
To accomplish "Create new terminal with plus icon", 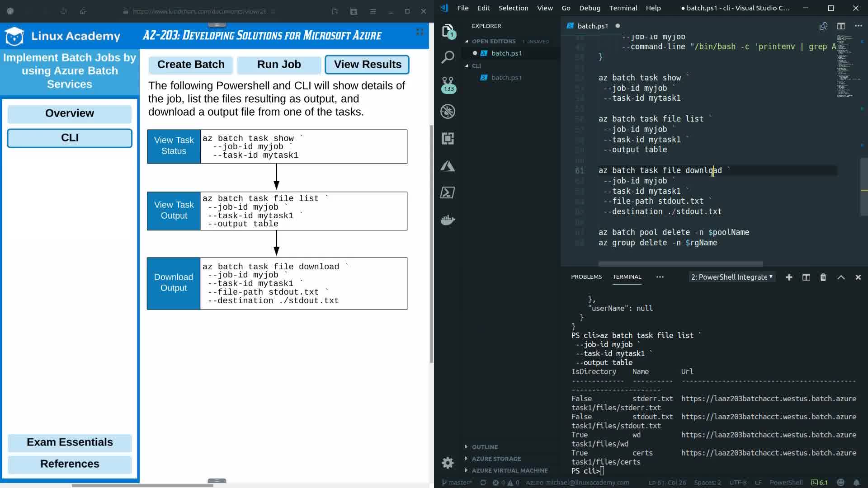I will click(789, 277).
